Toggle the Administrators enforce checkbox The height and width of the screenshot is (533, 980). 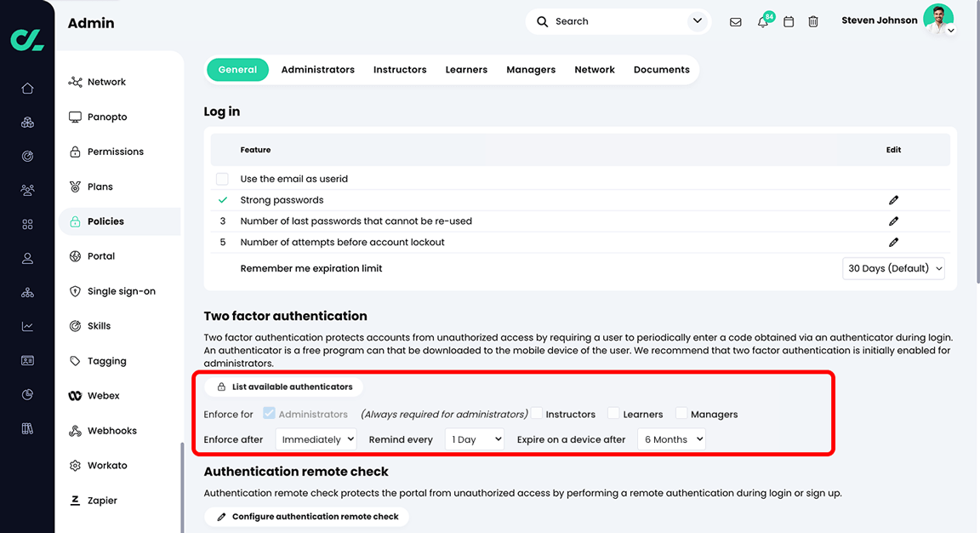coord(270,413)
